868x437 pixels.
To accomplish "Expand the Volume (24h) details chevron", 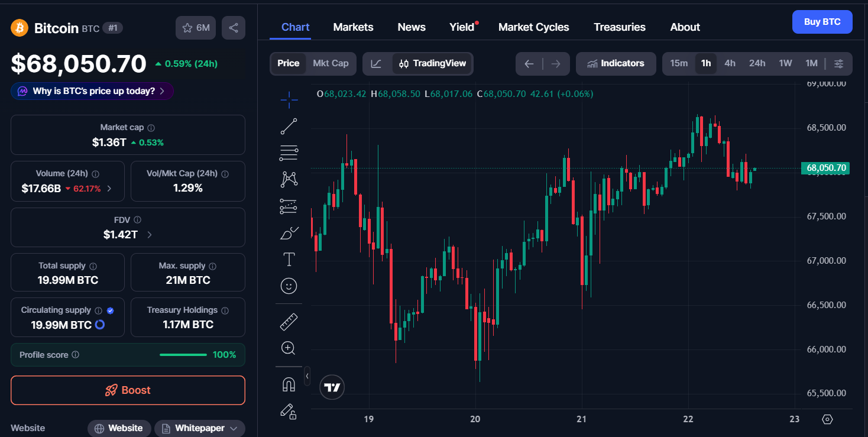I will (109, 189).
